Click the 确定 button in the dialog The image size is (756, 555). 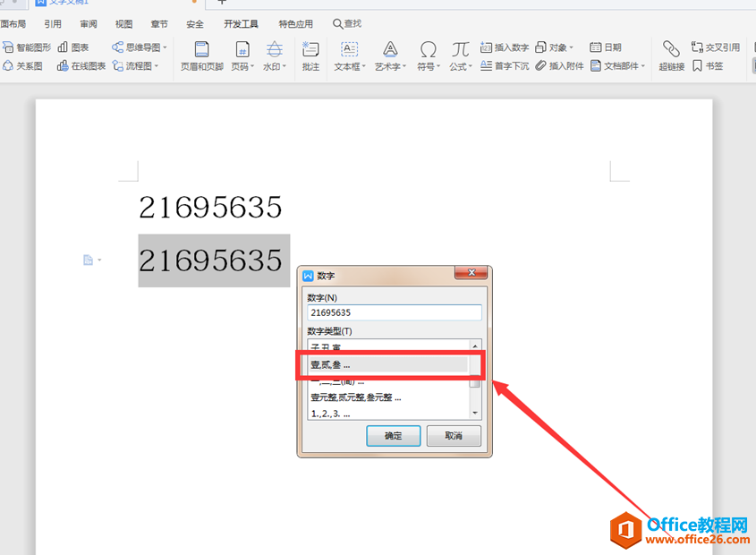click(x=394, y=436)
